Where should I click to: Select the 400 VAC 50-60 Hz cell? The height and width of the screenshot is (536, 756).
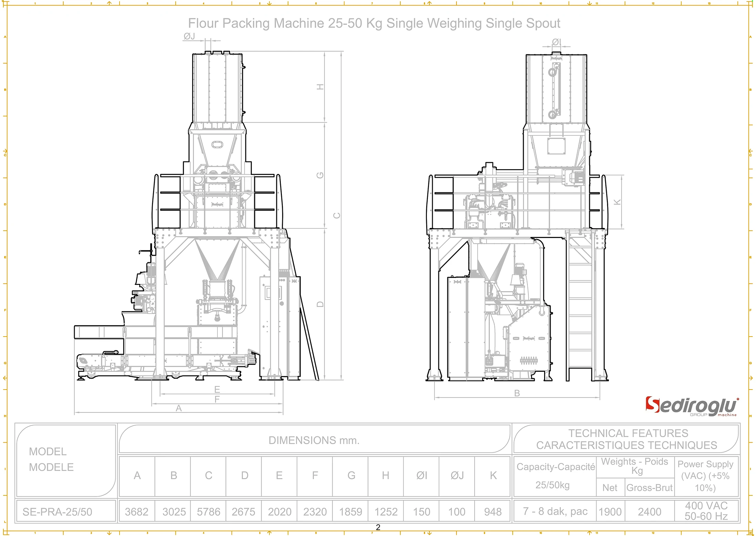[706, 512]
